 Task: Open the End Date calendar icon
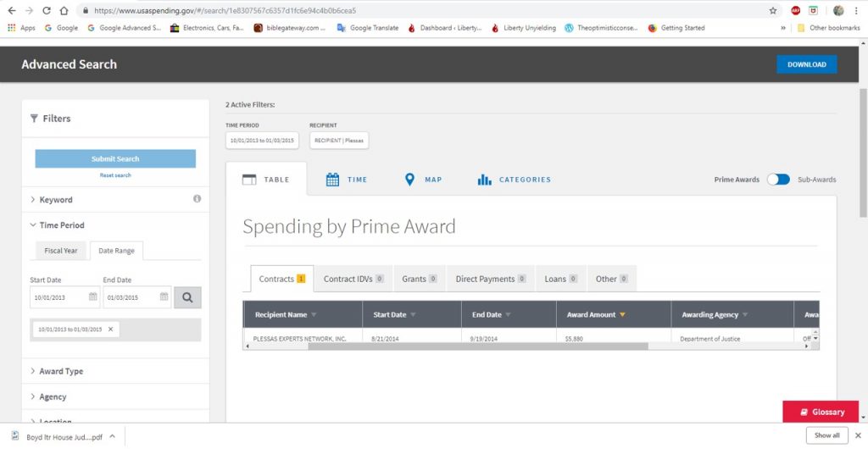164,297
